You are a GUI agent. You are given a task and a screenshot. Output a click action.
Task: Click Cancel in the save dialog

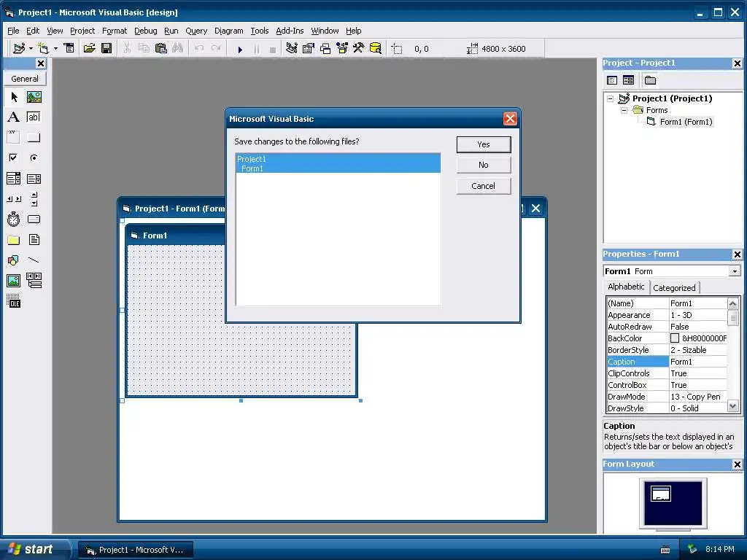tap(483, 186)
